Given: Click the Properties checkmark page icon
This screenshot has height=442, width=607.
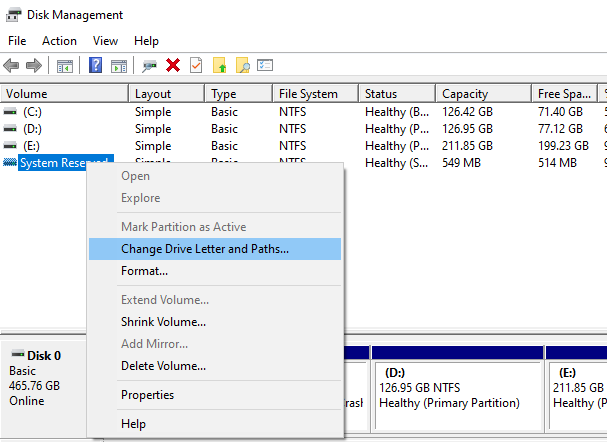Looking at the screenshot, I should (x=195, y=66).
